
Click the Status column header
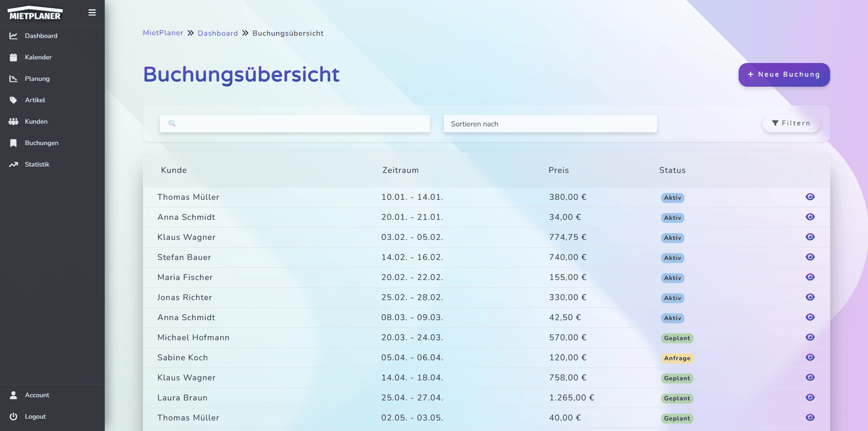[672, 170]
